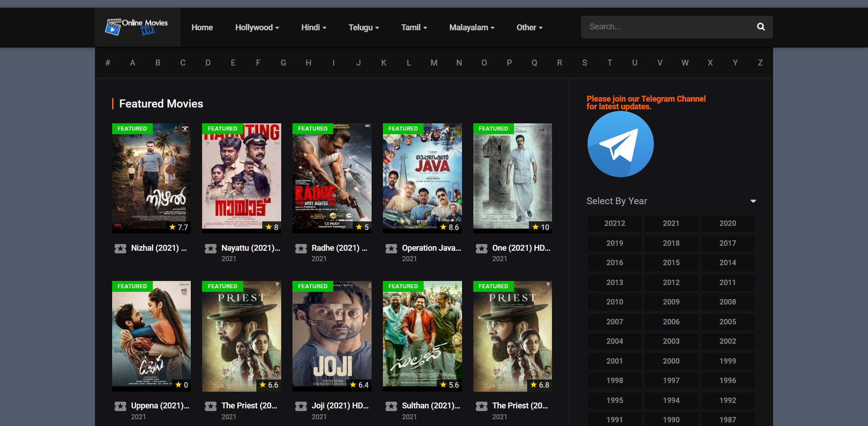Select year 1994
The height and width of the screenshot is (426, 868).
[x=671, y=400]
